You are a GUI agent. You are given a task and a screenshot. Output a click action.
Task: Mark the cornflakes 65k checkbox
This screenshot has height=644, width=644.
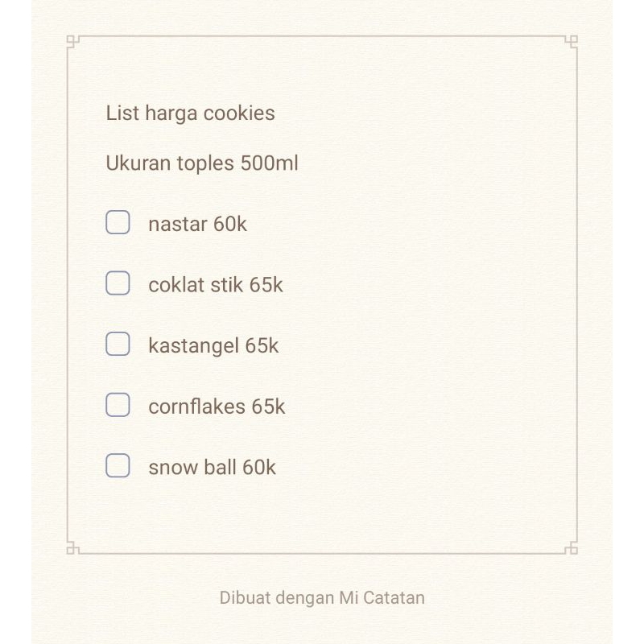click(x=118, y=405)
